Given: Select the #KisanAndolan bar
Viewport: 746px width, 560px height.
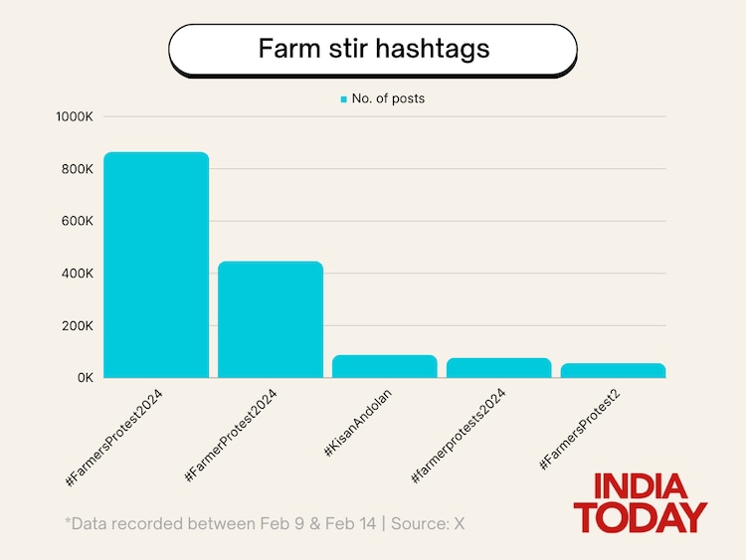Looking at the screenshot, I should [x=385, y=366].
